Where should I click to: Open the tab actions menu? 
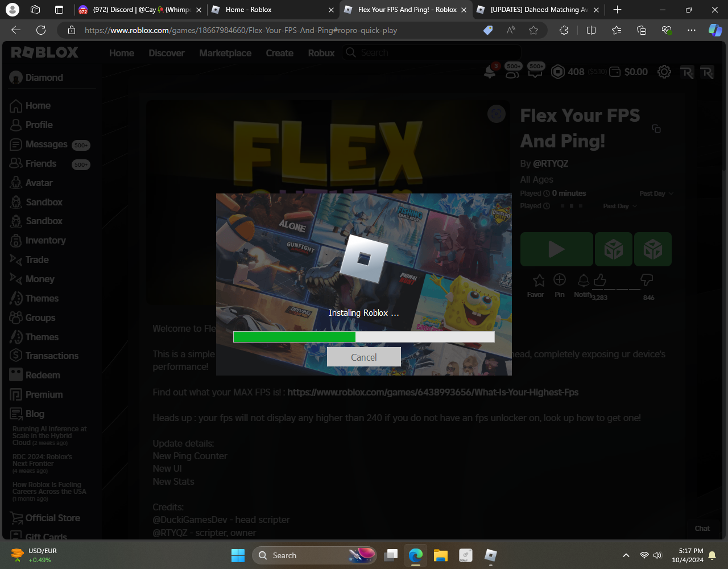coord(59,10)
